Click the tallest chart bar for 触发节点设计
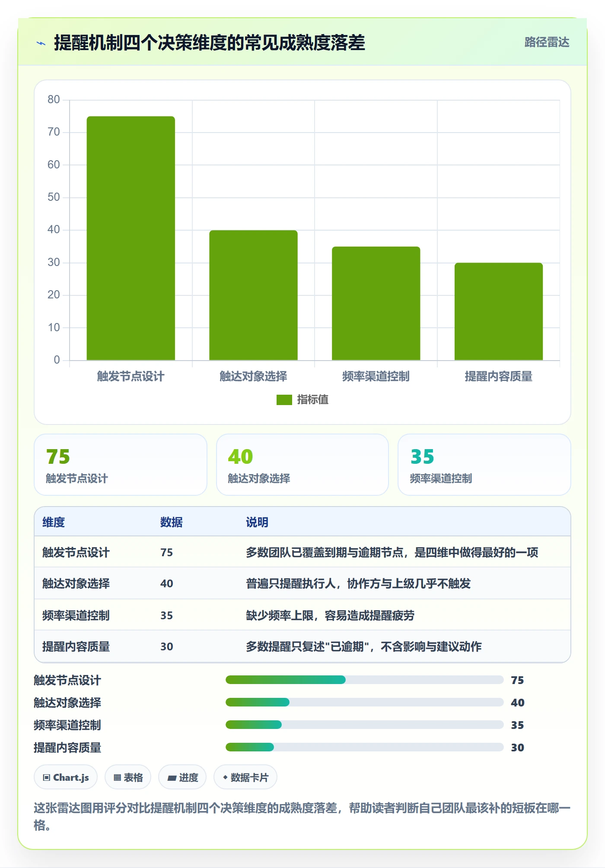This screenshot has height=868, width=605. (131, 238)
